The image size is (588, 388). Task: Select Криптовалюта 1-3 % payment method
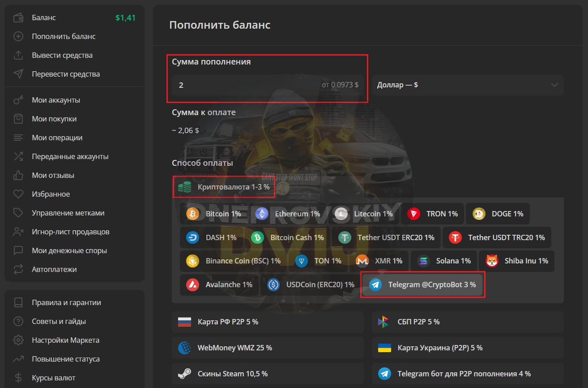224,187
